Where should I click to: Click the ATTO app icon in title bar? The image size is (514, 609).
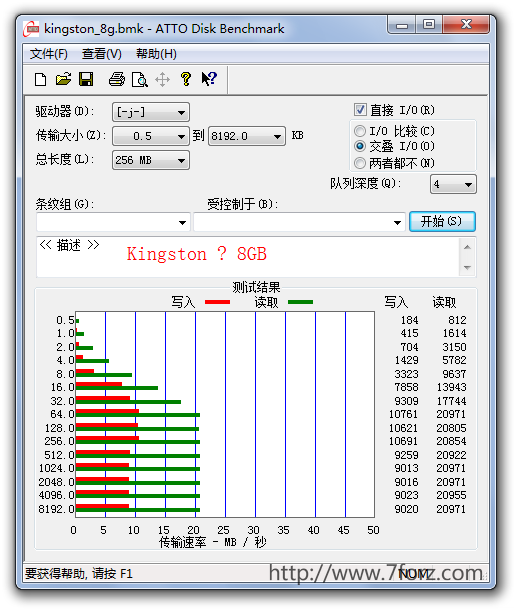[x=31, y=29]
